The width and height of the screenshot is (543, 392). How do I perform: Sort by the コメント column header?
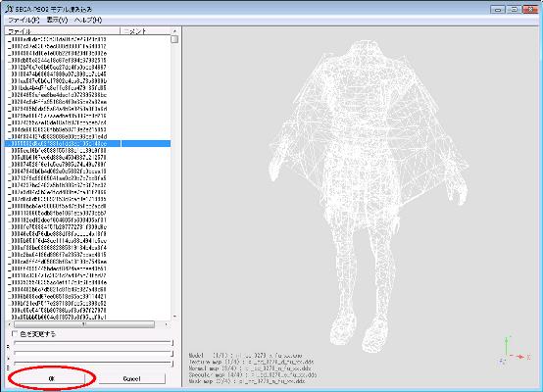tap(145, 31)
